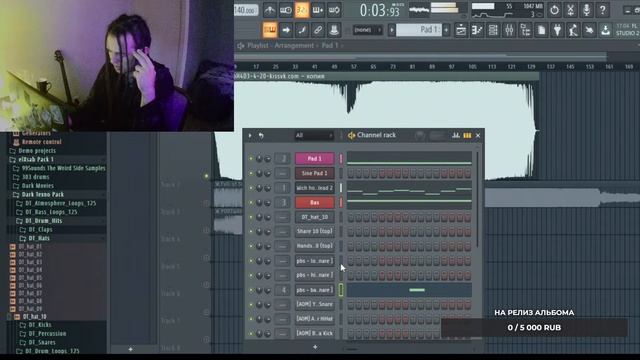
Task: Click the Channel rack vertical scrollbar
Action: pos(477,199)
